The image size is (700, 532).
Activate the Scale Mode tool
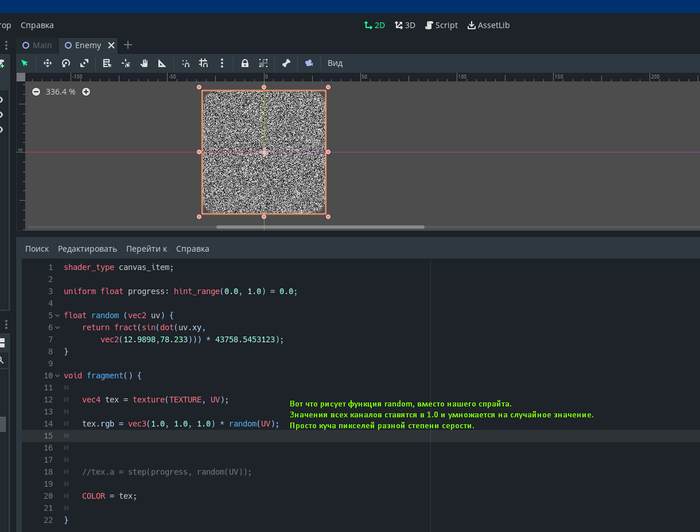tap(85, 63)
